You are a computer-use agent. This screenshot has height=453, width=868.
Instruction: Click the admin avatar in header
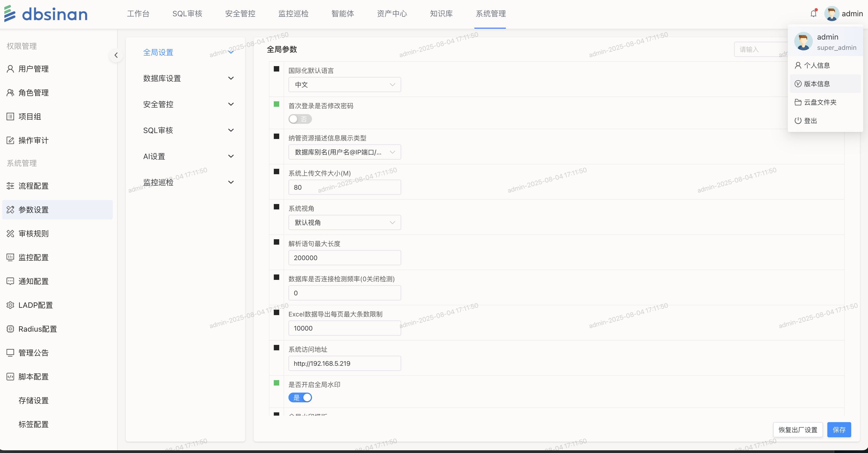click(831, 14)
